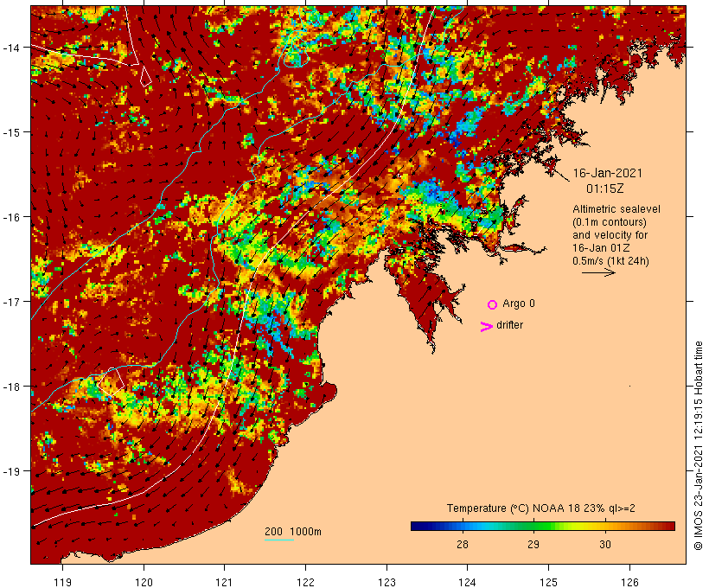Screen dimensions: 709x588
Task: Click the magenta Argo circle legend symbol
Action: pyautogui.click(x=493, y=304)
